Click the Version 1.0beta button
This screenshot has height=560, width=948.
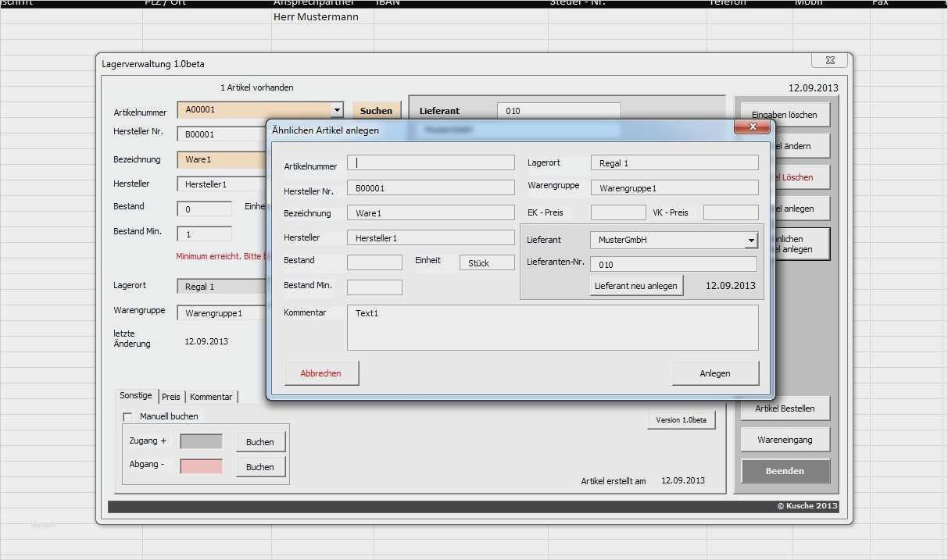tap(681, 420)
